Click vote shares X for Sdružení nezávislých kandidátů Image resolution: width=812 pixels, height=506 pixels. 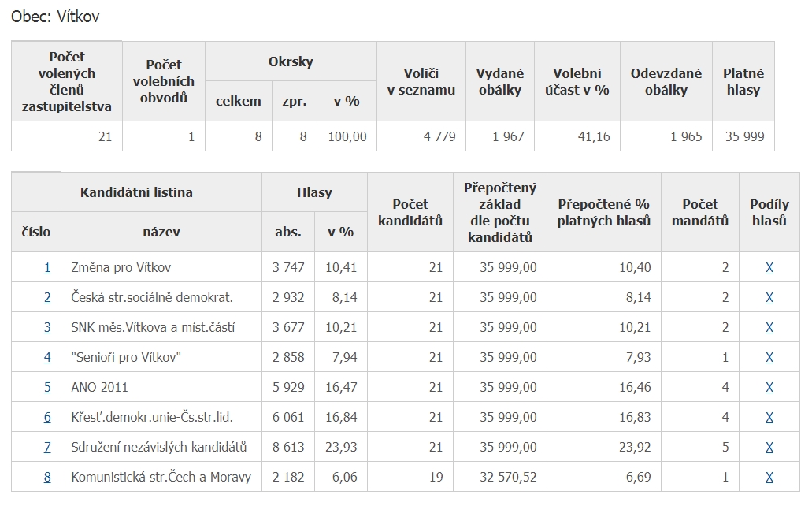tap(769, 447)
